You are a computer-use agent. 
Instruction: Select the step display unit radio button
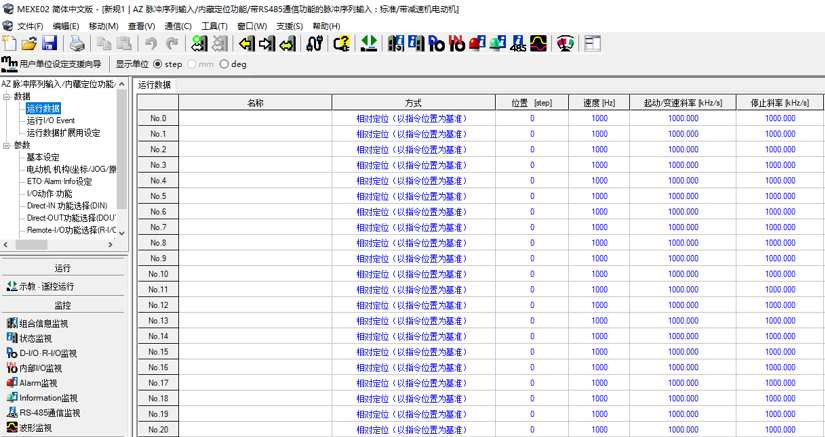click(158, 65)
